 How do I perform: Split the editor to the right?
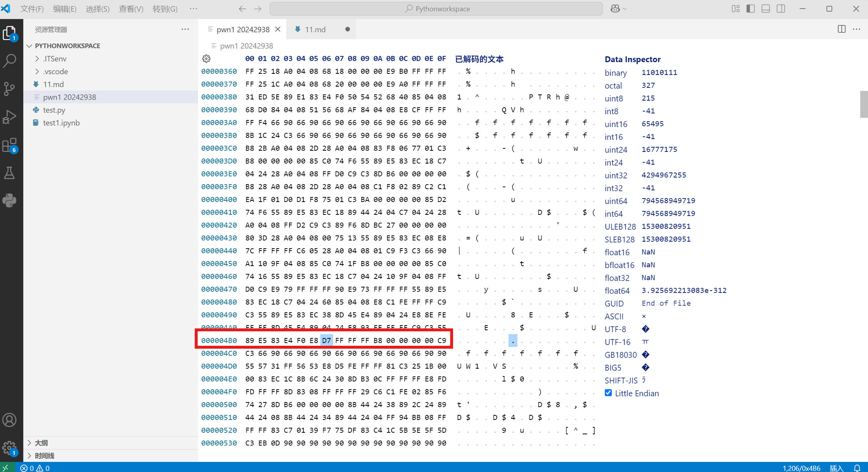[841, 29]
